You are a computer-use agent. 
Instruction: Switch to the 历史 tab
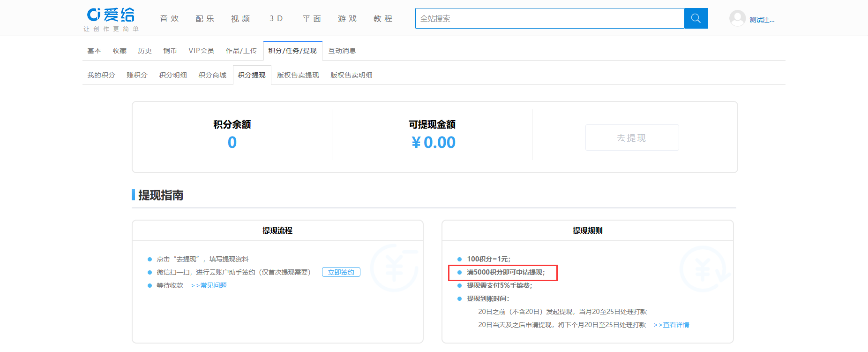click(x=145, y=51)
